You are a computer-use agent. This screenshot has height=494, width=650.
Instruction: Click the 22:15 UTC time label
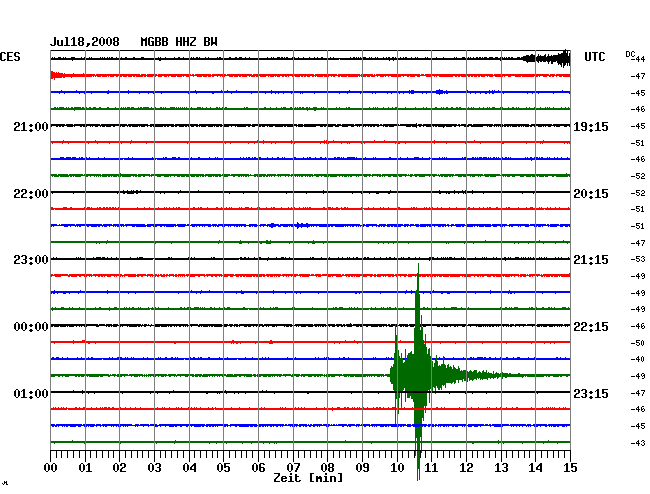(x=591, y=327)
